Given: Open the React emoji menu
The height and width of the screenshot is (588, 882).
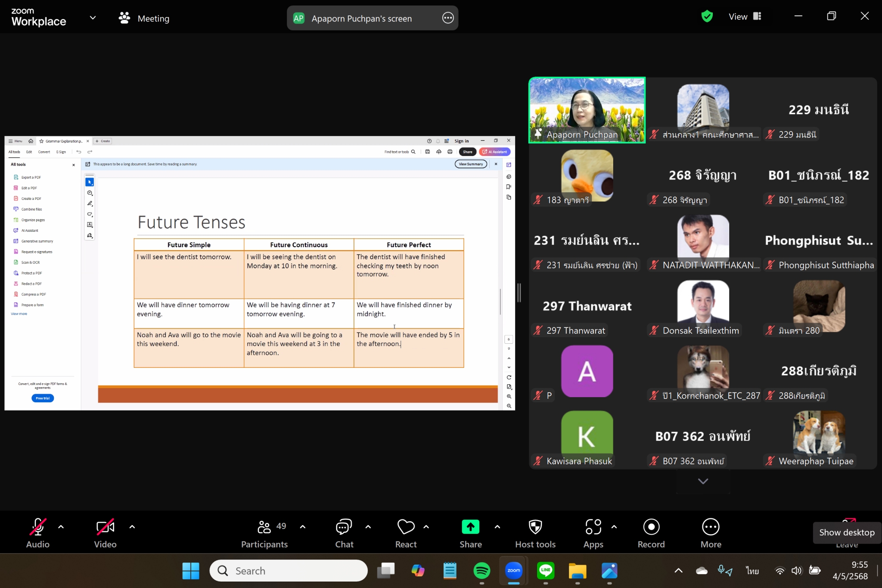Looking at the screenshot, I should pos(406,534).
